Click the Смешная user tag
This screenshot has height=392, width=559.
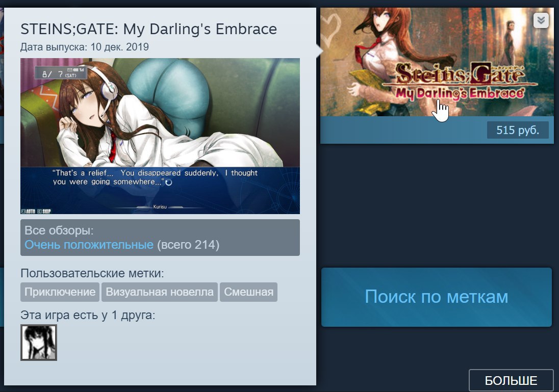[x=248, y=292]
